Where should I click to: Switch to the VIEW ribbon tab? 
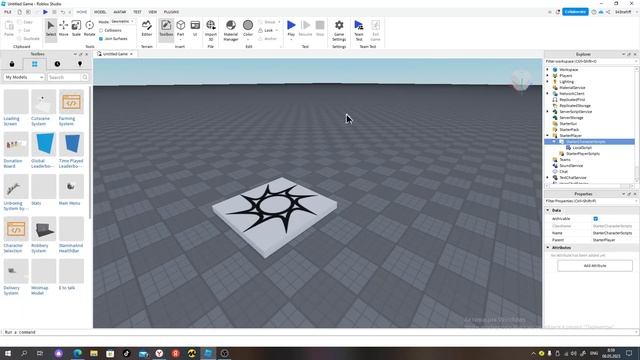coord(153,12)
